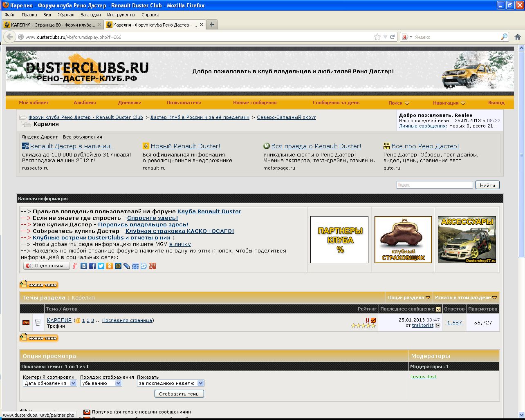Share the page via the VKontakte icon
Viewport: 525px width, 420px height.
(x=84, y=266)
